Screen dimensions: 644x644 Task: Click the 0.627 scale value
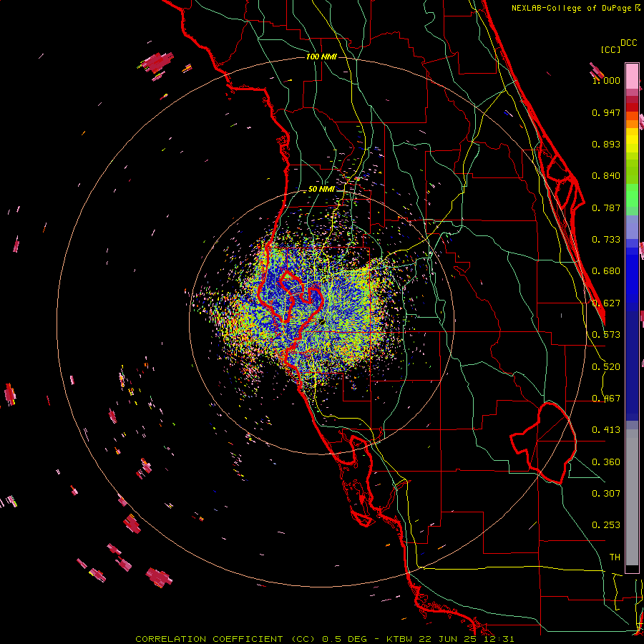click(606, 303)
